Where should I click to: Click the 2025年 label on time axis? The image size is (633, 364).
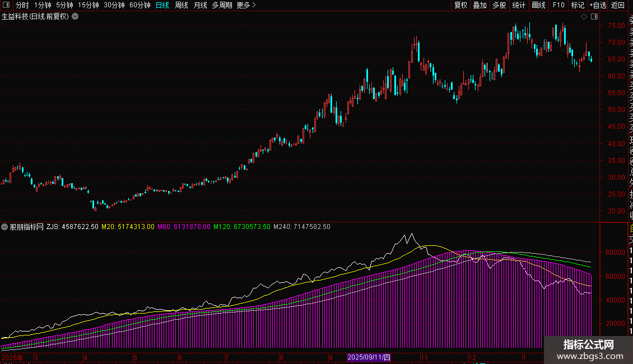pyautogui.click(x=12, y=357)
